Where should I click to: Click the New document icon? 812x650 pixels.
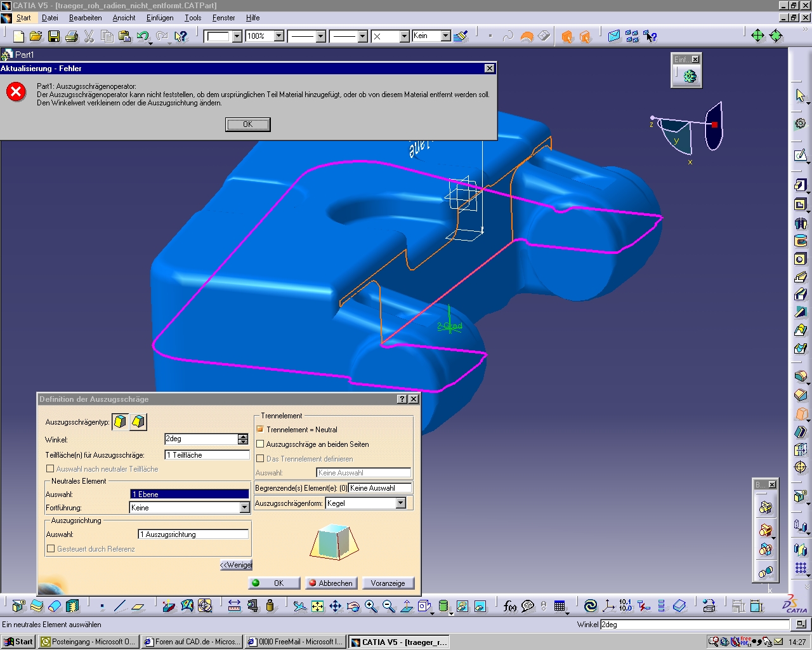18,36
